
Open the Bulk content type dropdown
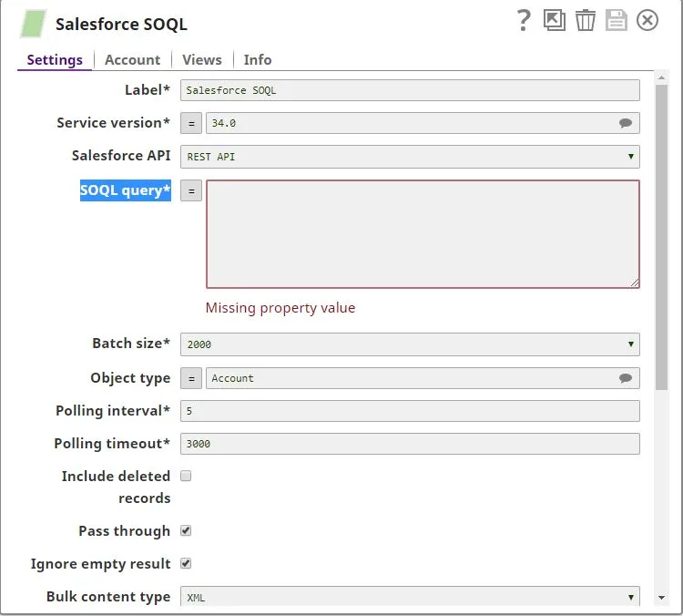point(410,598)
